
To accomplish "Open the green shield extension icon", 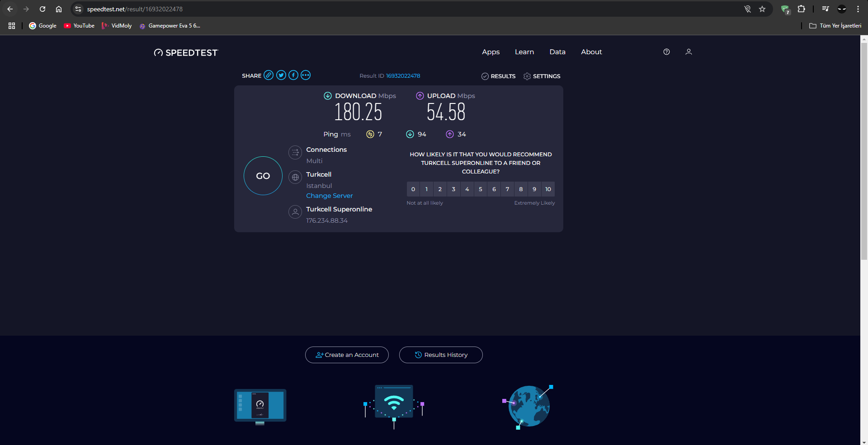I will (785, 9).
